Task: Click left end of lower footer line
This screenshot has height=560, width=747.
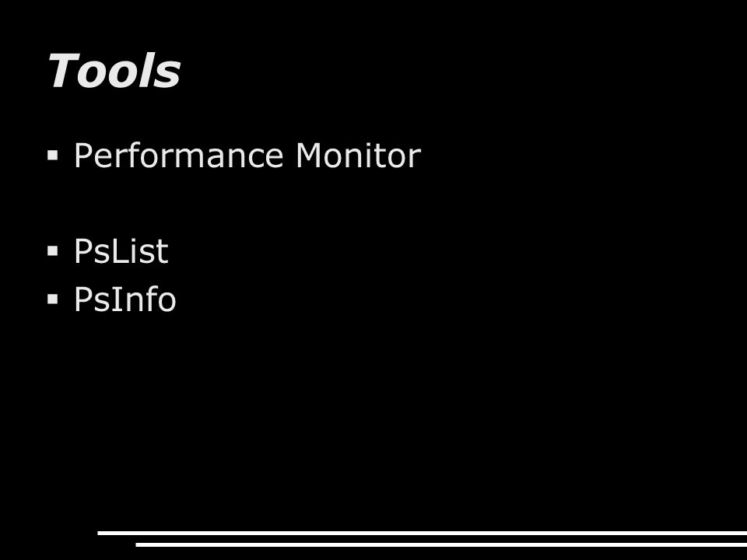Action: tap(139, 544)
